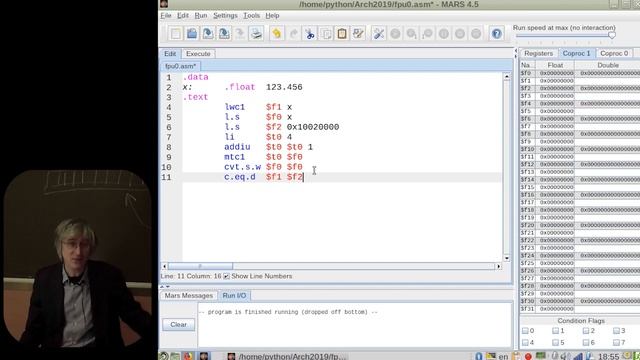Place cursor on line 11 c.eq.d

click(x=240, y=177)
